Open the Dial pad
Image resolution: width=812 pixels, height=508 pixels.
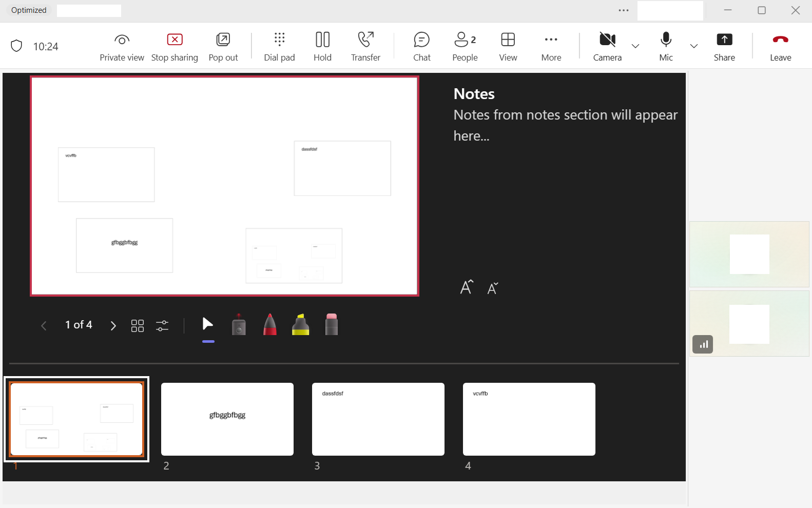[x=279, y=47]
